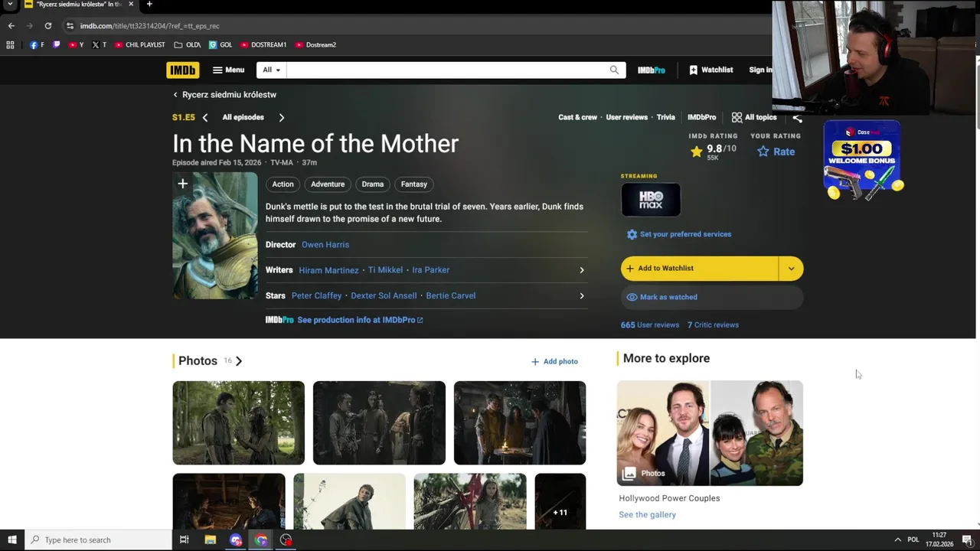Viewport: 980px width, 551px height.
Task: Open IMDbPro link beside Trivia
Action: [701, 117]
